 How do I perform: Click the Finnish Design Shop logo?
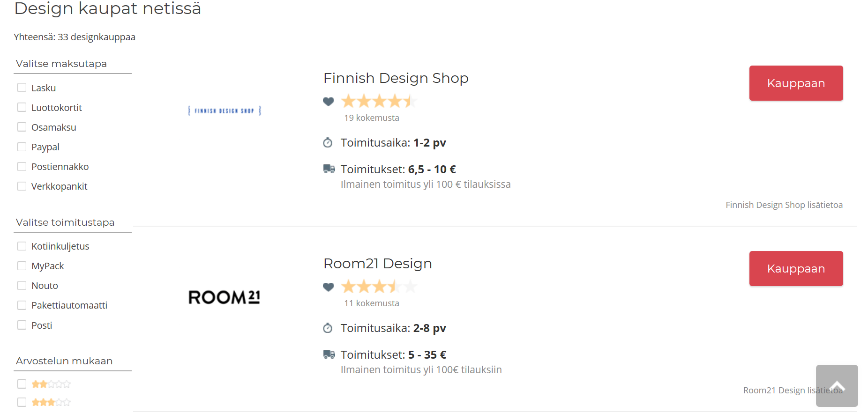tap(224, 111)
